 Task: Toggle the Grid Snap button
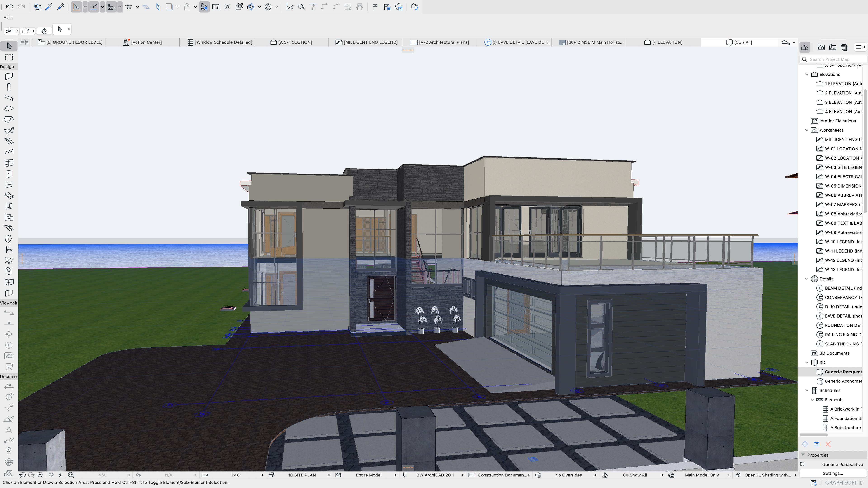(x=129, y=7)
